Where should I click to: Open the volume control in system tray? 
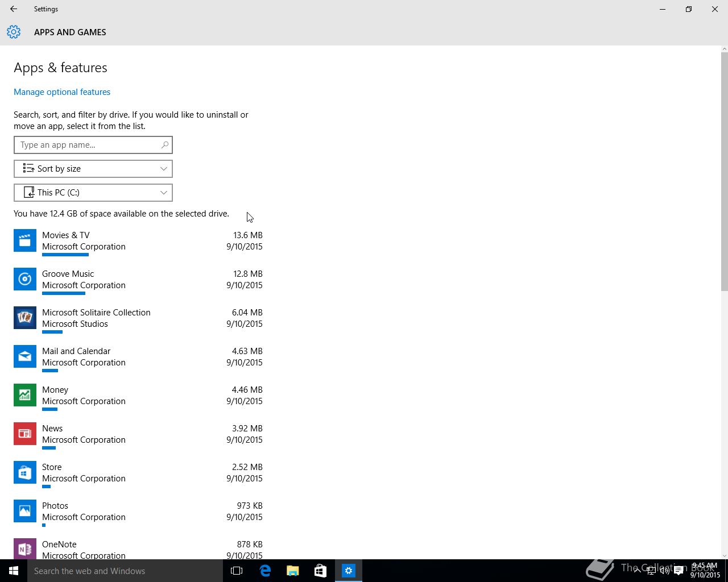(x=665, y=571)
